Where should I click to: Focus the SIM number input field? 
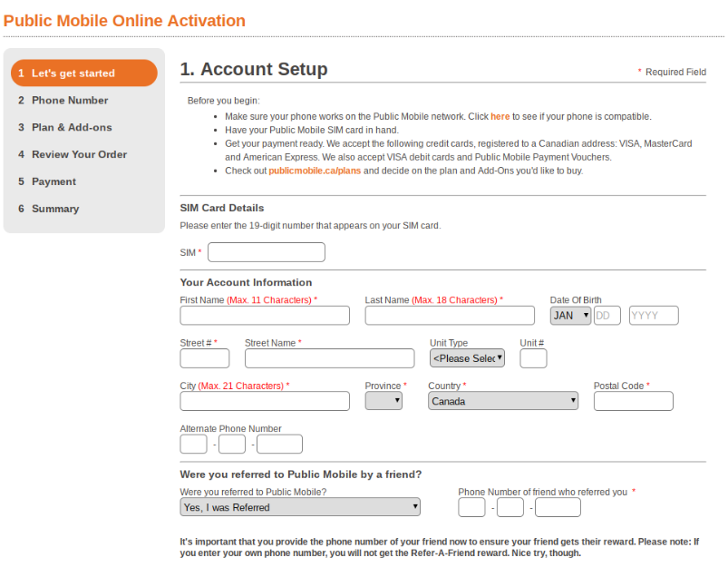click(x=267, y=252)
